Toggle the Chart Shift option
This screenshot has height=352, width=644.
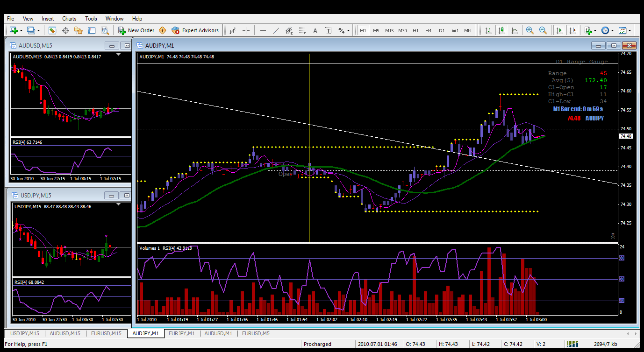click(572, 30)
